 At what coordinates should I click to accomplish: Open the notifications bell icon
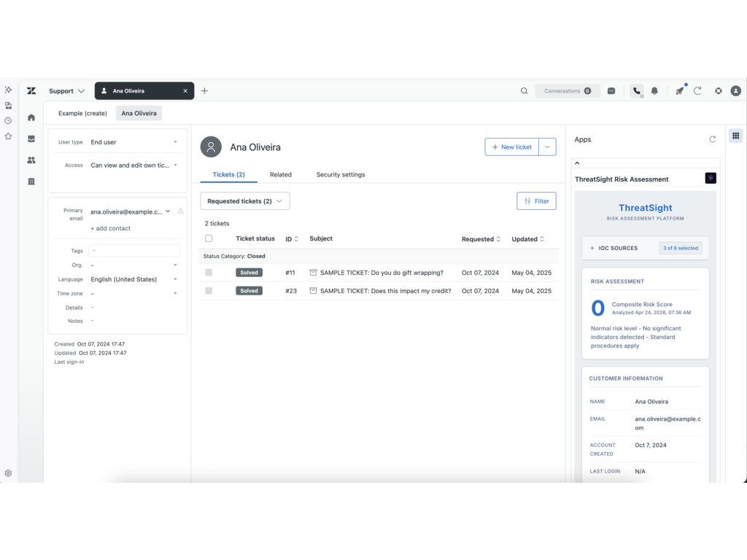pyautogui.click(x=654, y=91)
